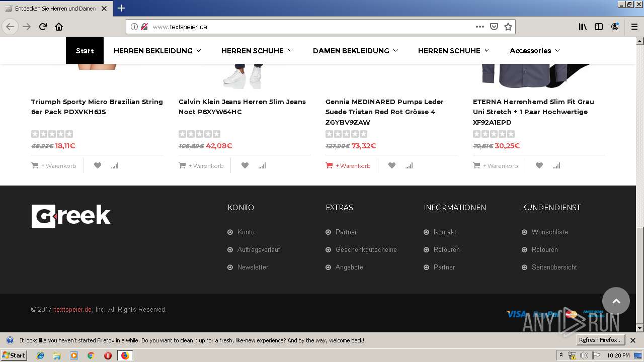
Task: Open page actions three-dot menu
Action: pyautogui.click(x=480, y=27)
